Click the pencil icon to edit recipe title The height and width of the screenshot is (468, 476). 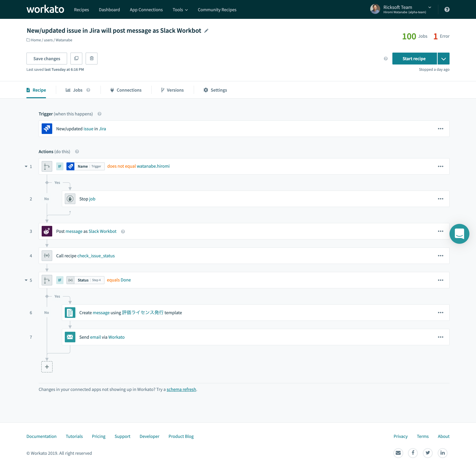pyautogui.click(x=206, y=31)
